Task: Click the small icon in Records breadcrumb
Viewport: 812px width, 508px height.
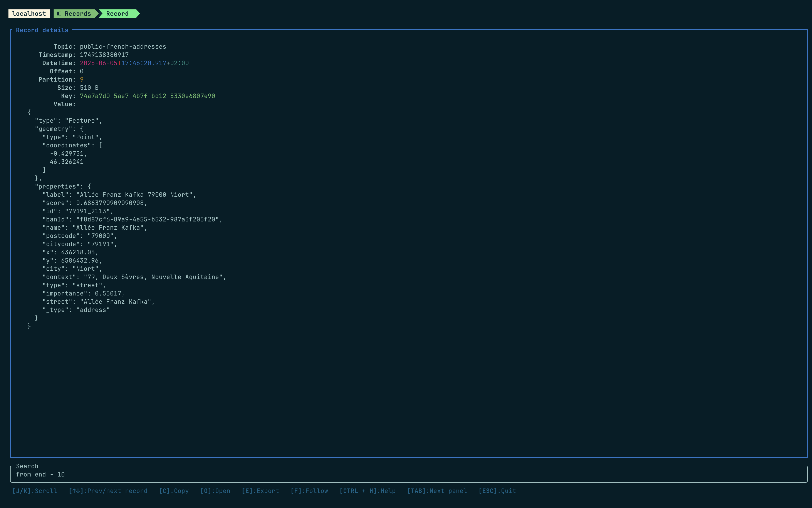Action: pos(59,14)
